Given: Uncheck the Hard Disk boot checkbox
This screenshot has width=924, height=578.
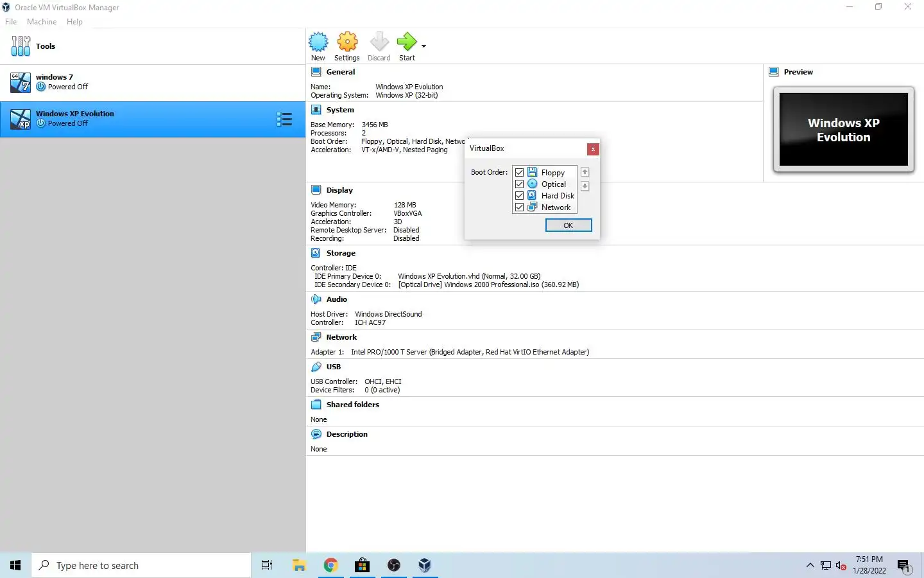Looking at the screenshot, I should (x=520, y=196).
